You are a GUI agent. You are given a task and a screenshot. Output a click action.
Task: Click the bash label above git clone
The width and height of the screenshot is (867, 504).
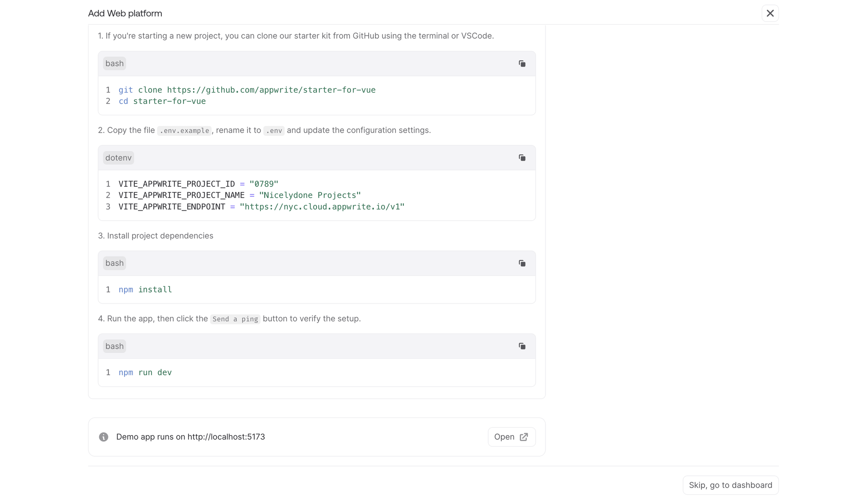(x=115, y=64)
